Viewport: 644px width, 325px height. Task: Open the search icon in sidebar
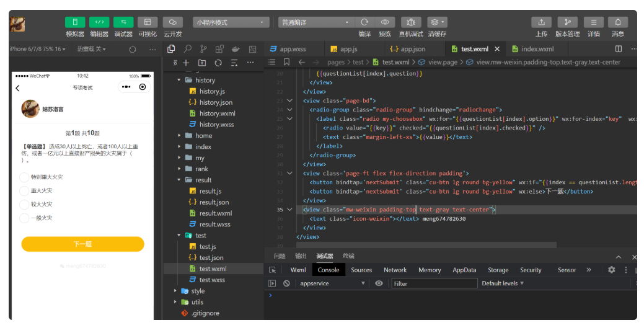point(187,49)
